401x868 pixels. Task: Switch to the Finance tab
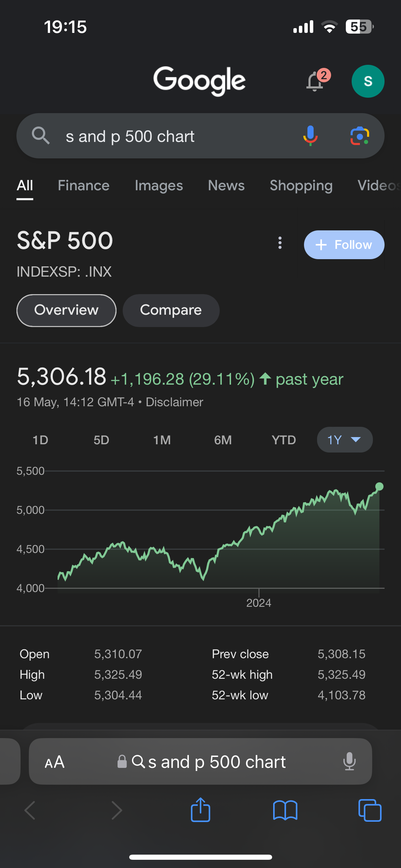84,185
